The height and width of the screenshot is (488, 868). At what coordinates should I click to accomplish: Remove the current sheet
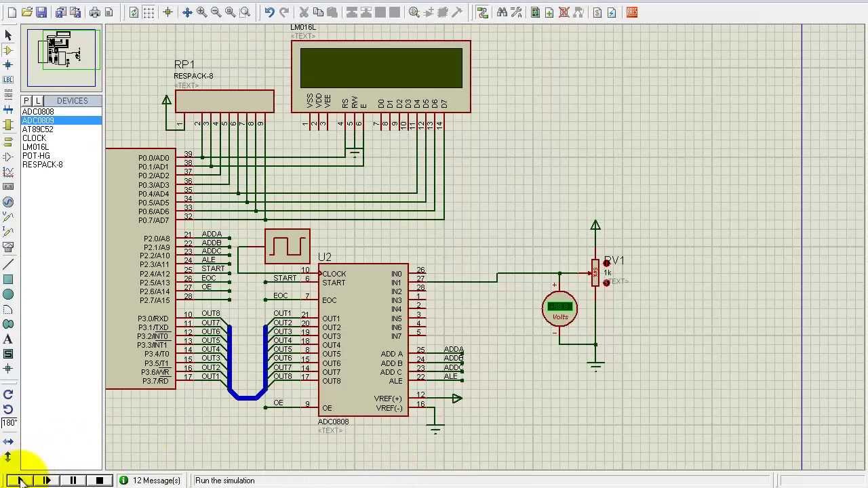tap(564, 12)
